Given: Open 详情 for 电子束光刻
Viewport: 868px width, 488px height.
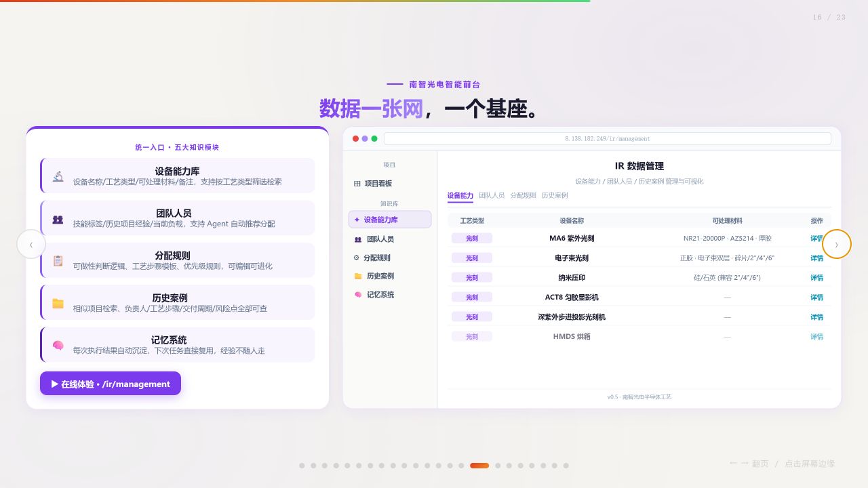Looking at the screenshot, I should click(x=817, y=258).
